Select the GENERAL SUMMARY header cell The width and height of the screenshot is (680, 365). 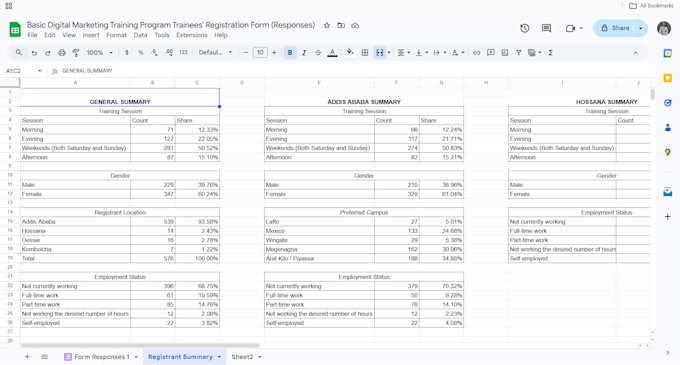[x=120, y=97]
